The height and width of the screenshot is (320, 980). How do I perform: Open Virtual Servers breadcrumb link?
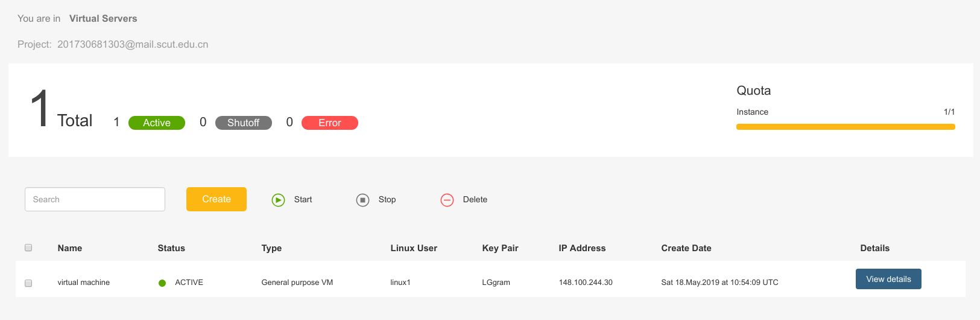[103, 19]
